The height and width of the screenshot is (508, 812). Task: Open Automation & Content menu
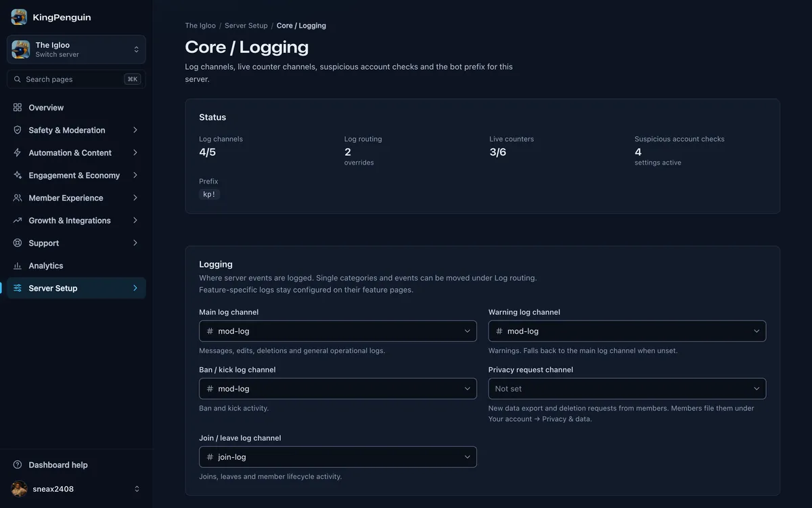[x=76, y=152]
